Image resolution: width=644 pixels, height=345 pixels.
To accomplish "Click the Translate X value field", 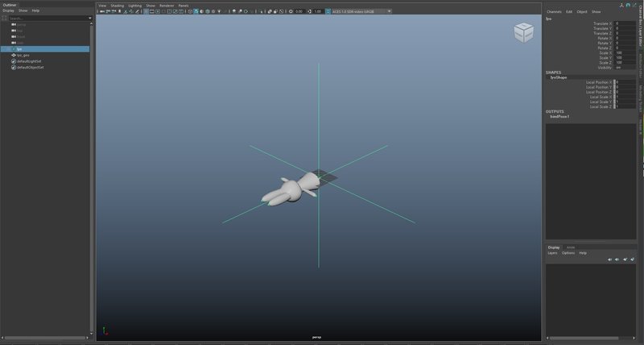I will tap(625, 23).
